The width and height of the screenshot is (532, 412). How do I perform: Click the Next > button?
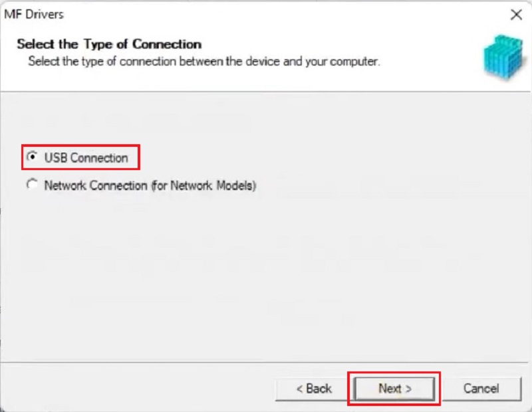pyautogui.click(x=394, y=389)
